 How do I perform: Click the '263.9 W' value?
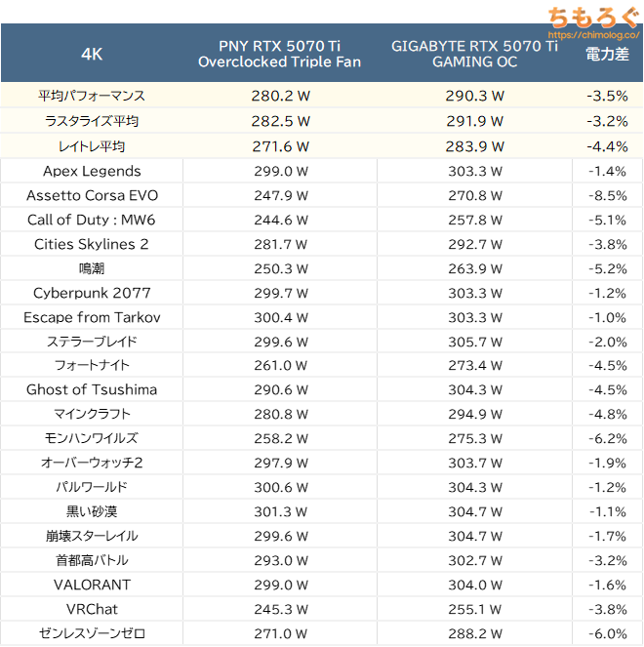475,268
